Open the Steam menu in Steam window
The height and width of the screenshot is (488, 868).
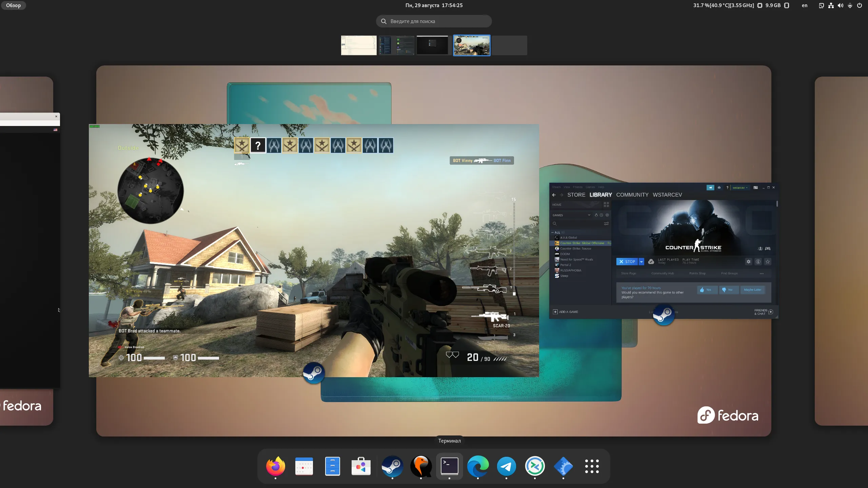tap(556, 187)
